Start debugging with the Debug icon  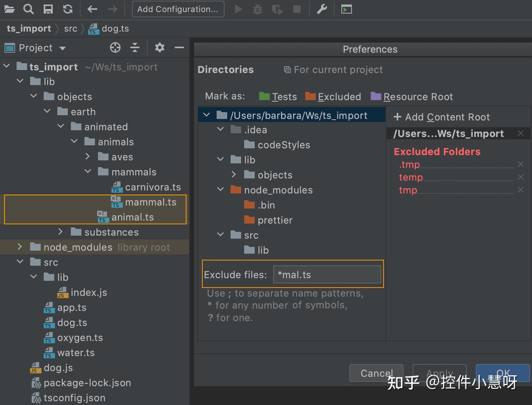point(258,9)
